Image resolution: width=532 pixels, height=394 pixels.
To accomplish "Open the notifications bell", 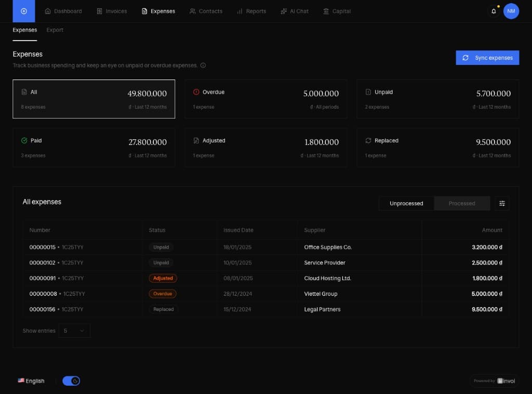I will coord(494,11).
